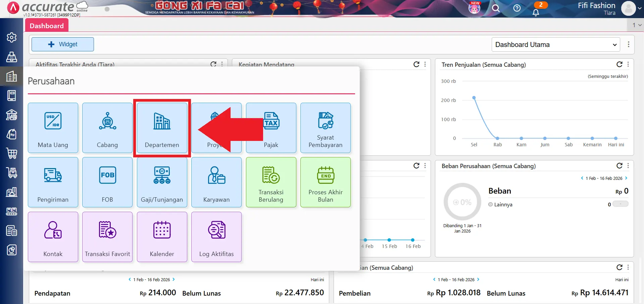Refresh the Beban Perusahaan widget

(x=619, y=166)
